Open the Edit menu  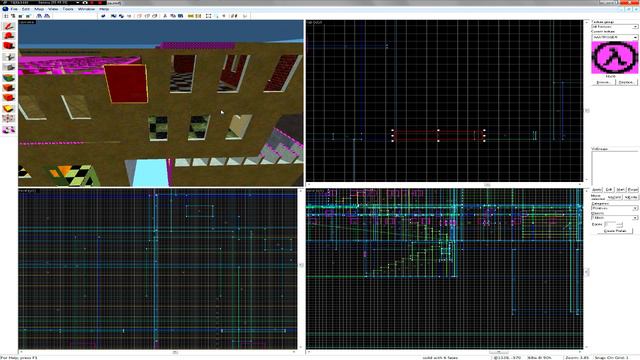(26, 9)
